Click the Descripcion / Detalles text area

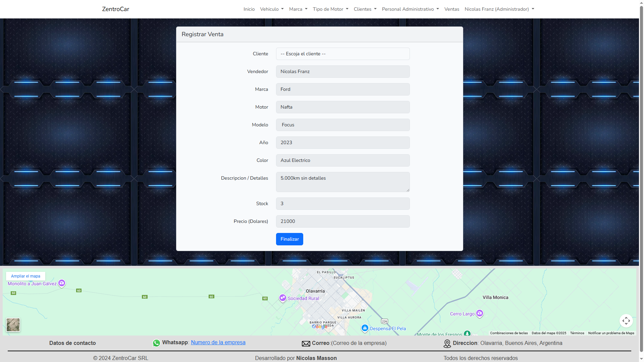342,182
